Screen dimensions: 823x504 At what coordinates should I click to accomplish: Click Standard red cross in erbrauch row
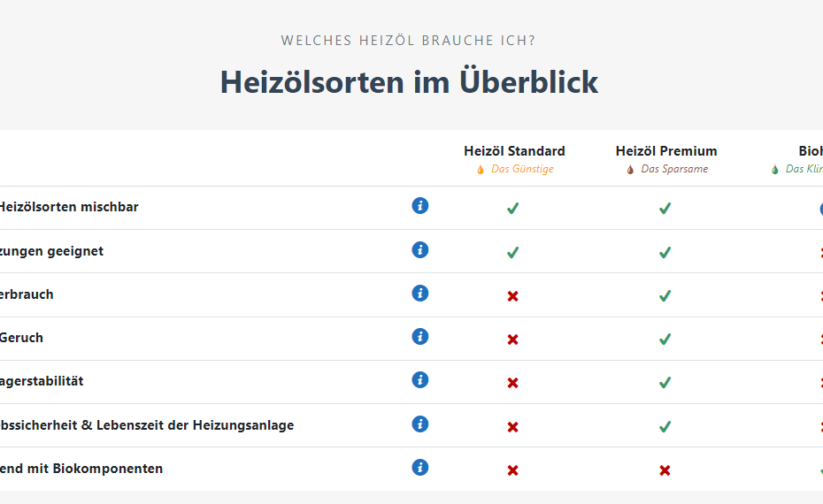click(512, 296)
